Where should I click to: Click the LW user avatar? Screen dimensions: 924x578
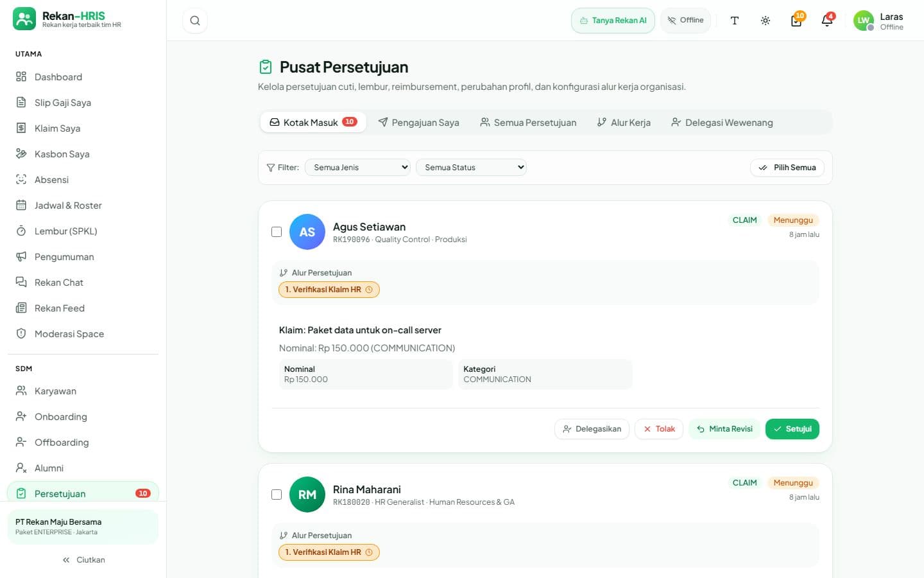(x=864, y=21)
